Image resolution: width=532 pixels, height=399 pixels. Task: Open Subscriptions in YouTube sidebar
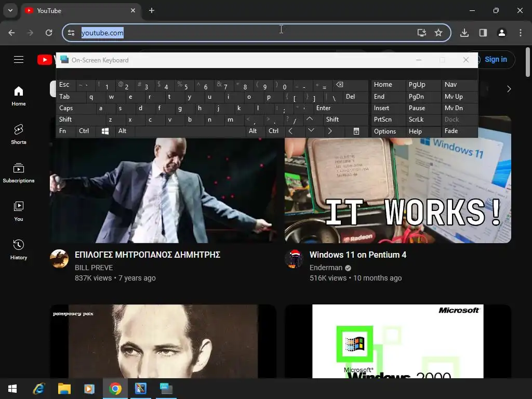click(19, 172)
